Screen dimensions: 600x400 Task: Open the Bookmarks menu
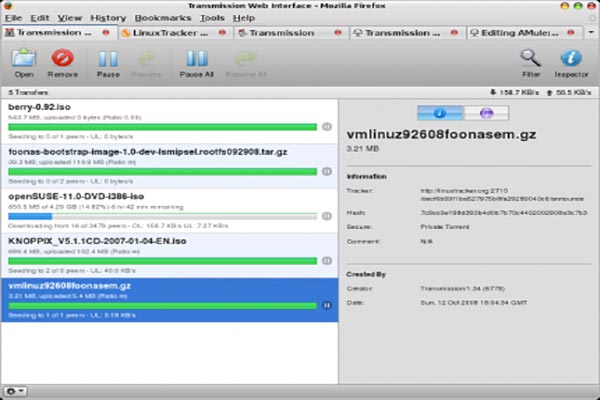pos(163,18)
